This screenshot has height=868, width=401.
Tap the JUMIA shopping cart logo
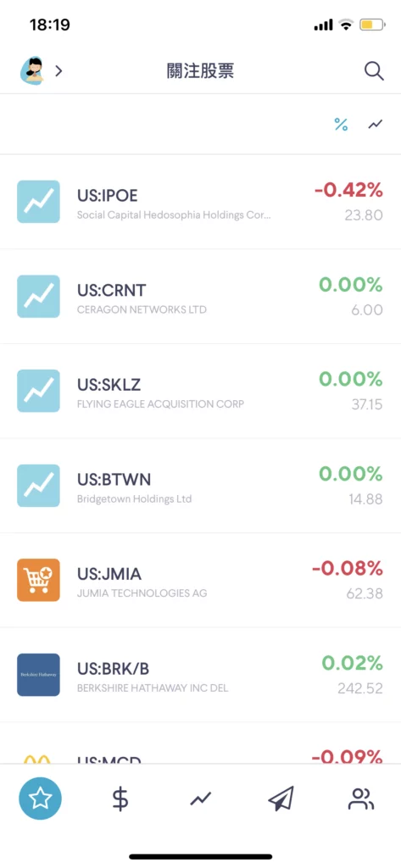coord(38,580)
